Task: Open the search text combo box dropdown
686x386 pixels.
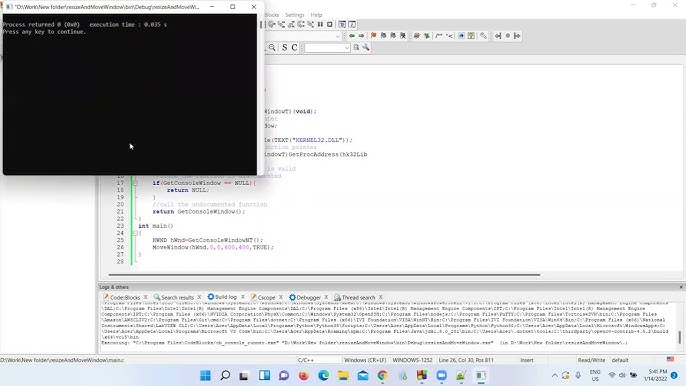Action: [x=347, y=48]
